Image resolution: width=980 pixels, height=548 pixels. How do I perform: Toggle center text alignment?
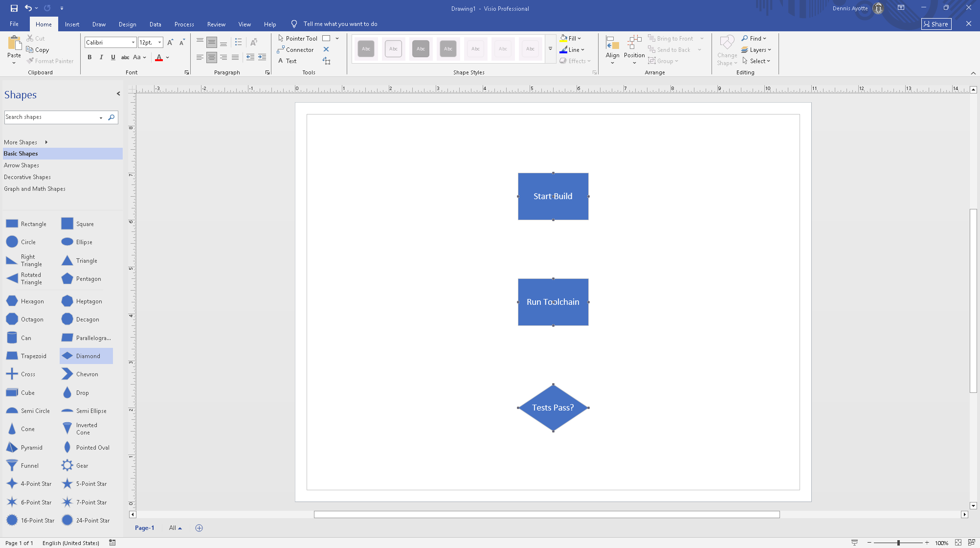211,57
